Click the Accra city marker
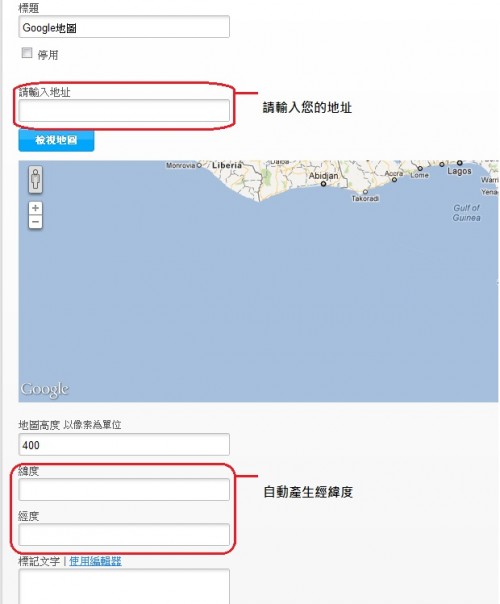The width and height of the screenshot is (500, 604). 394,180
